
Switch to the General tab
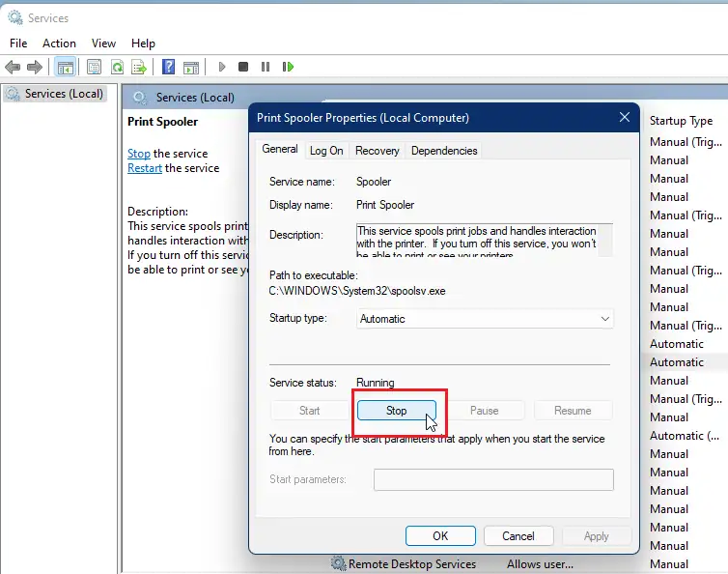click(279, 149)
